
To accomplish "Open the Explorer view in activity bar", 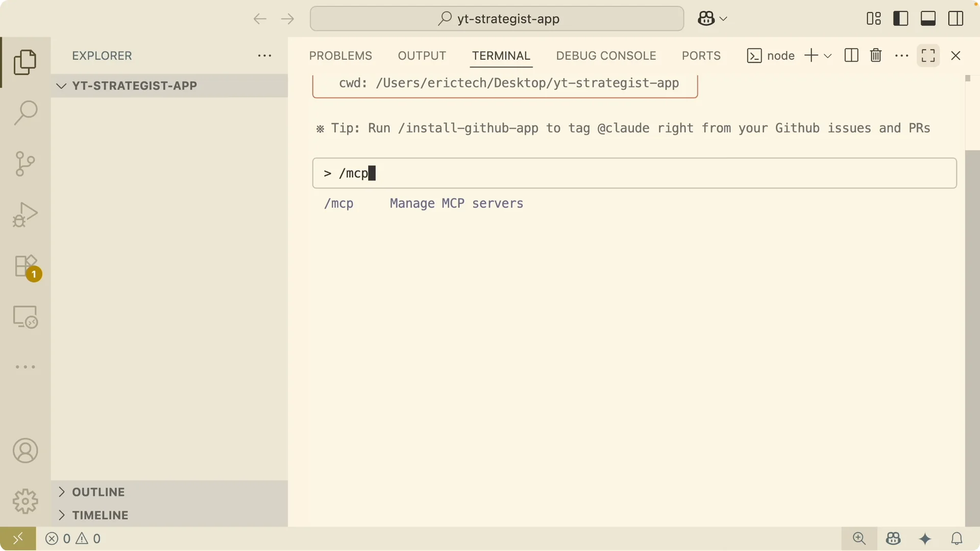I will tap(25, 62).
